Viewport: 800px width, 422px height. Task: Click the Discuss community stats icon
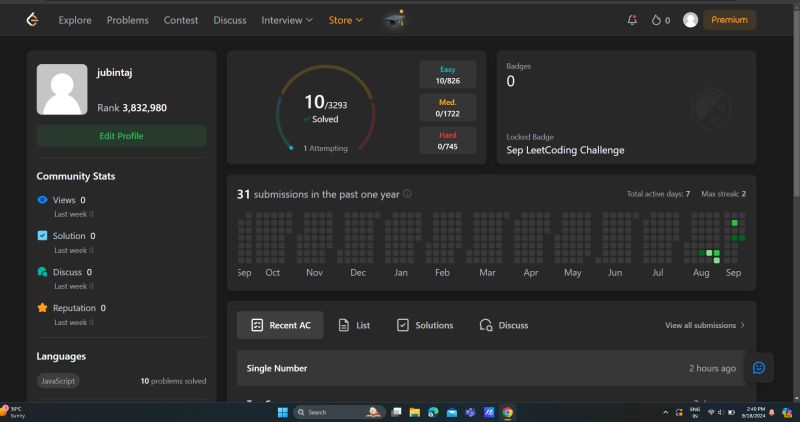pos(42,271)
